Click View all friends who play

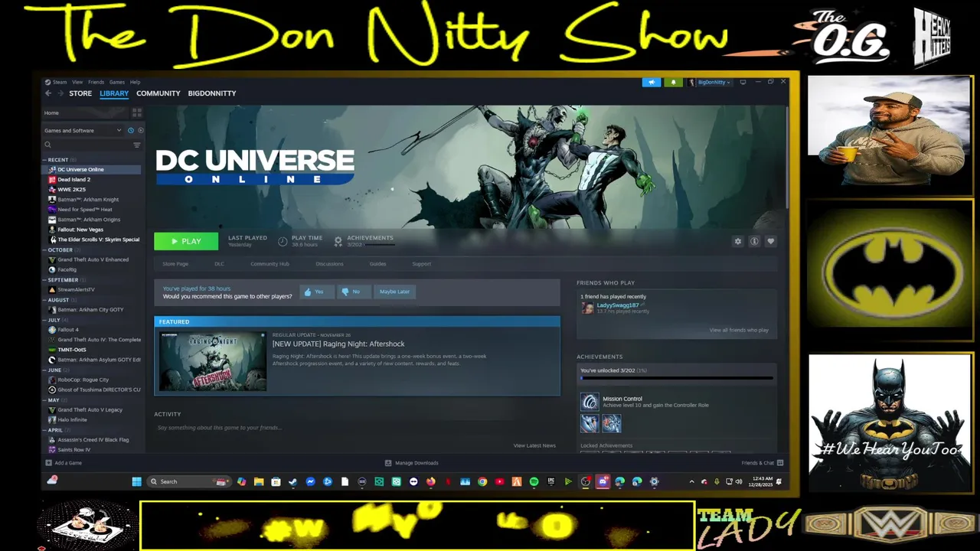click(739, 330)
